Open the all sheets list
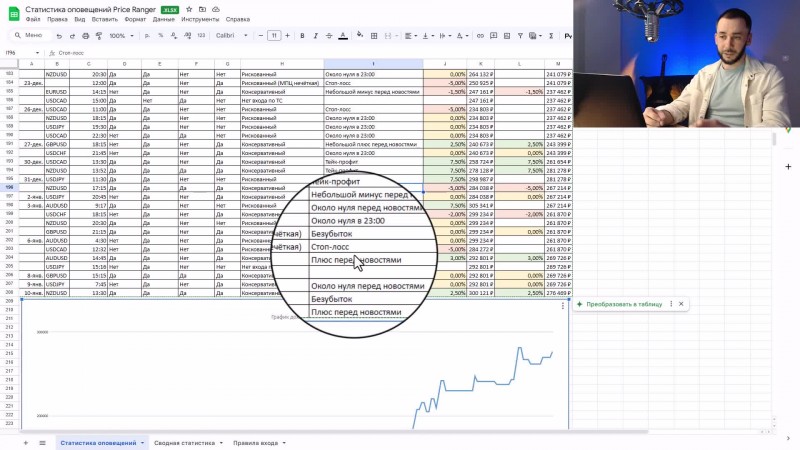 tap(42, 443)
